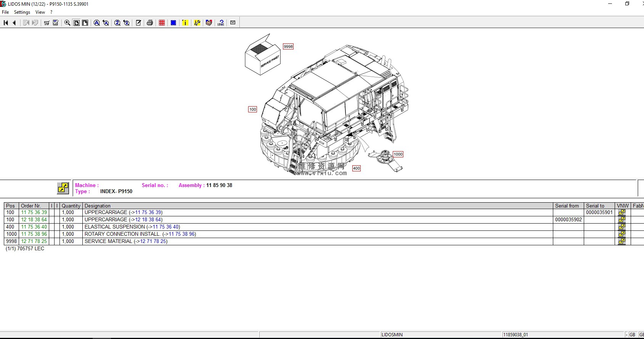
Task: Click the envelope mail icon
Action: tap(233, 23)
